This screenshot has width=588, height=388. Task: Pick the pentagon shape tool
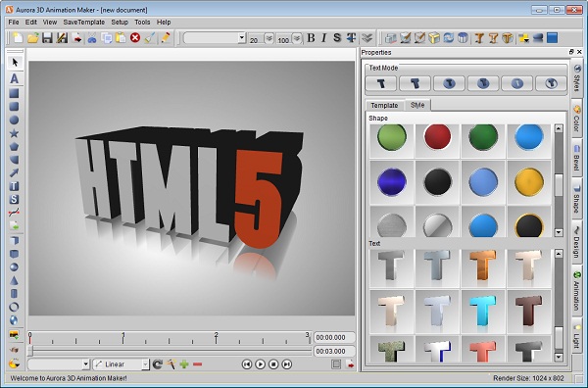14,147
